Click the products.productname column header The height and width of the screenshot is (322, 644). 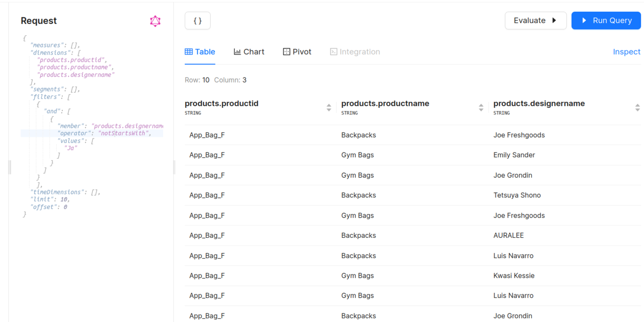(385, 104)
